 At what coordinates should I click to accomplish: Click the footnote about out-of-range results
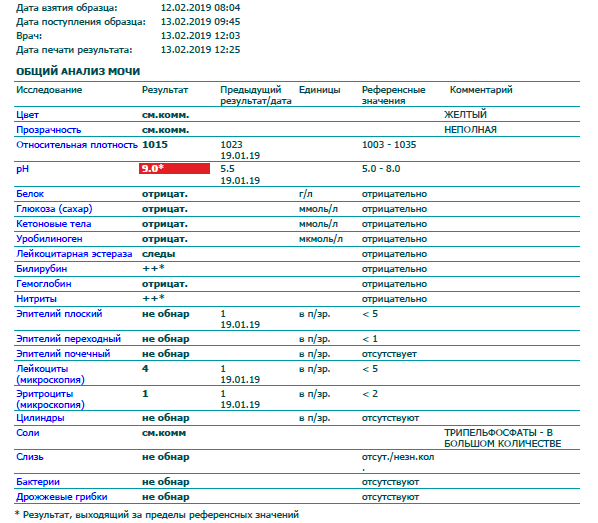point(157,515)
